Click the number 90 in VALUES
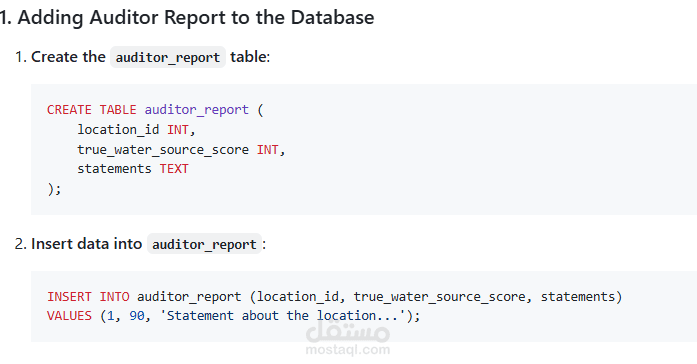This screenshot has height=364, width=697. pyautogui.click(x=137, y=316)
